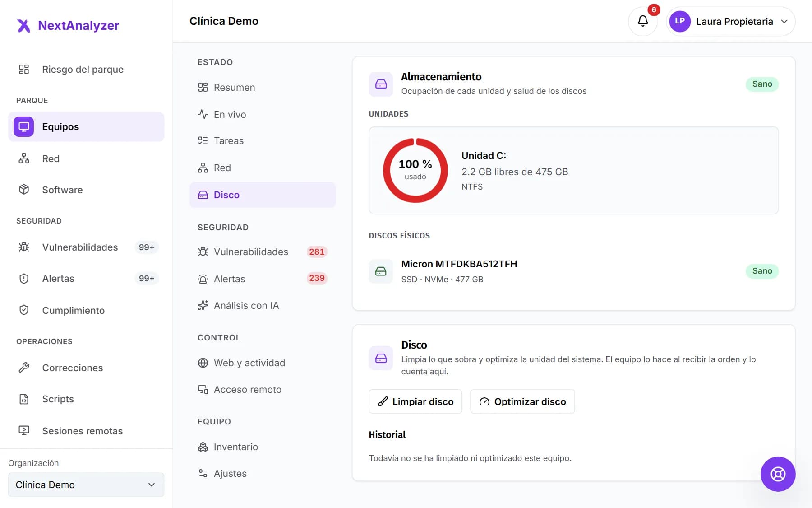Click the Clínica Demo page title
812x508 pixels.
point(224,21)
